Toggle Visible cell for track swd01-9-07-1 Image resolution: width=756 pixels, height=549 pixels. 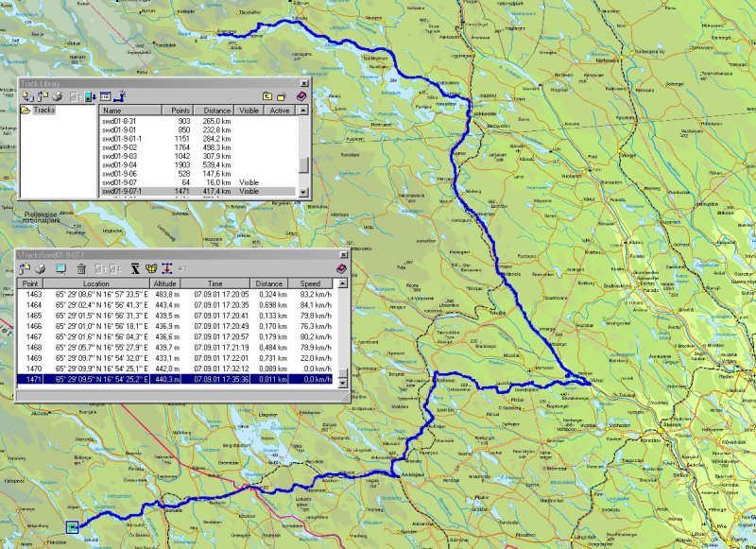point(249,191)
